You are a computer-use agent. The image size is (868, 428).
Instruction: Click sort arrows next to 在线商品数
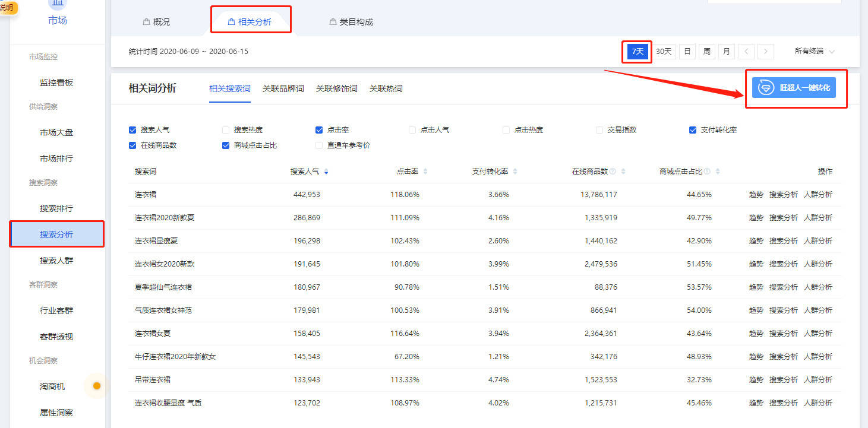click(623, 172)
